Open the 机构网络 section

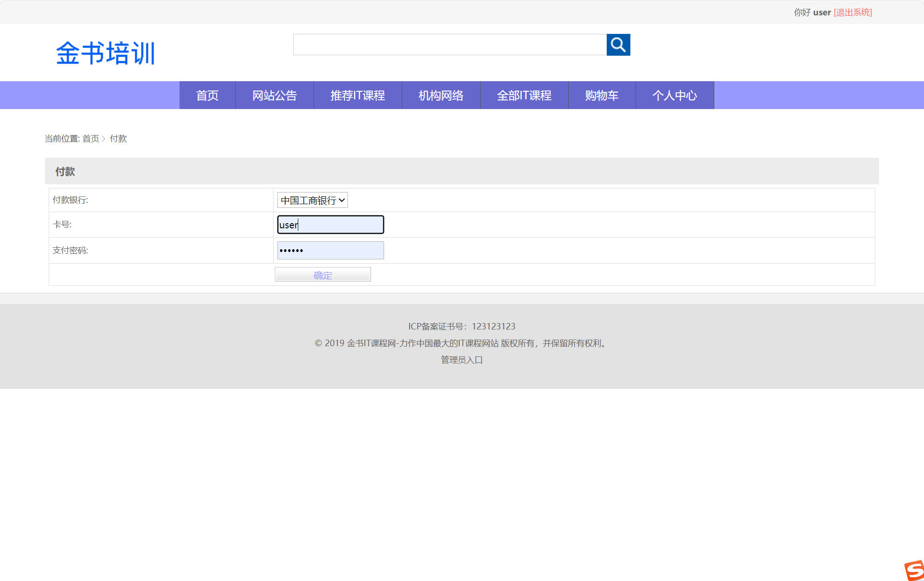tap(440, 95)
